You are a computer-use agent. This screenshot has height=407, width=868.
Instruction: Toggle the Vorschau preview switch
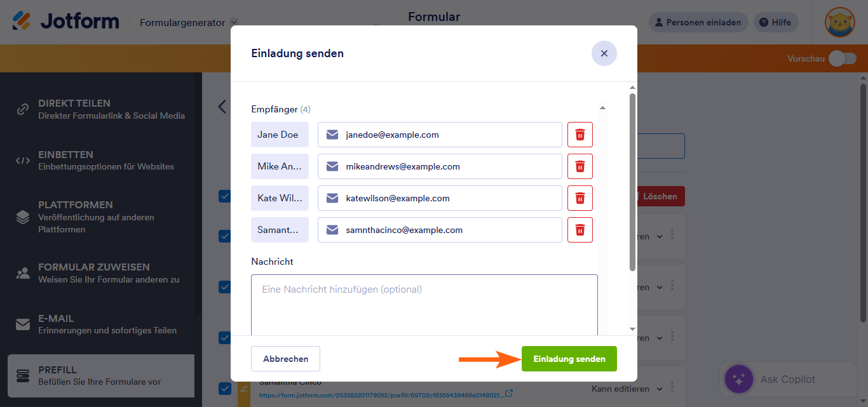(842, 58)
